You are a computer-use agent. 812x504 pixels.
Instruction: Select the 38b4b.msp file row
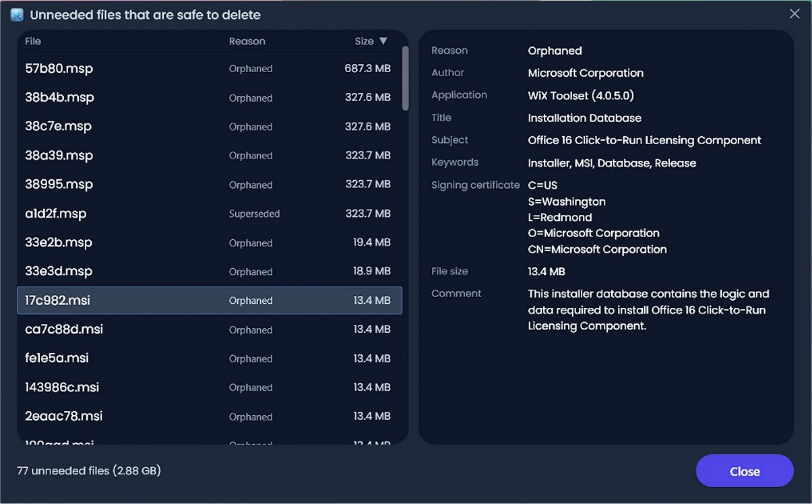click(210, 98)
